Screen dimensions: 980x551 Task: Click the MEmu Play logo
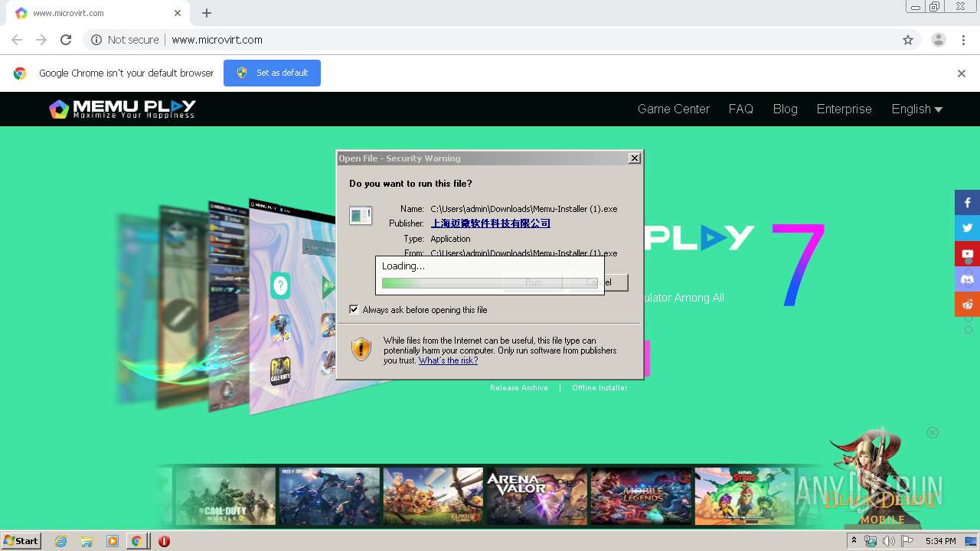[x=122, y=109]
